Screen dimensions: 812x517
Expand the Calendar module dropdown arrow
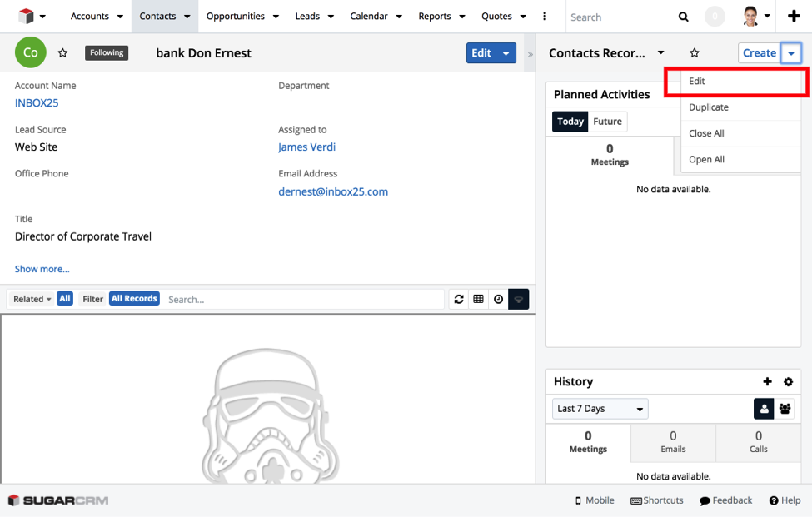399,17
